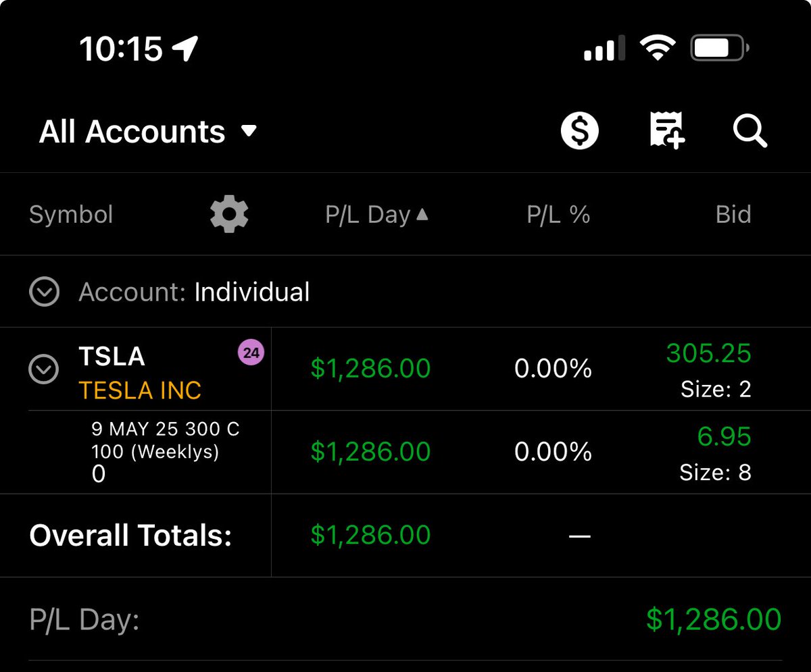The width and height of the screenshot is (811, 672).
Task: Tap the purple 24 badge on TSLA
Action: point(251,353)
